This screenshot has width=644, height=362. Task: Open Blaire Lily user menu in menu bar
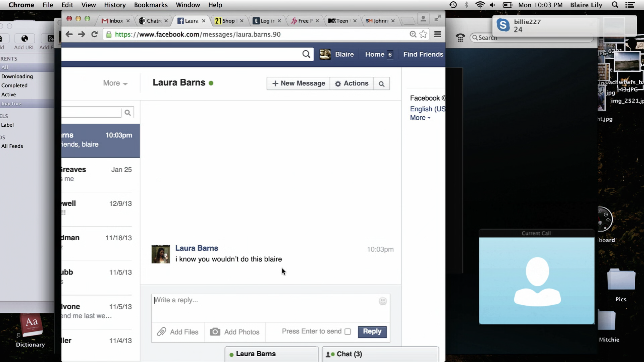coord(586,5)
